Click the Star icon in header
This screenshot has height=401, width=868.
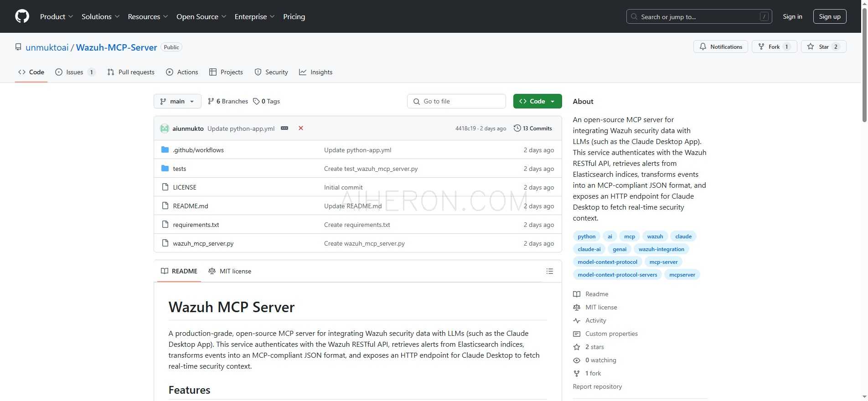(811, 46)
